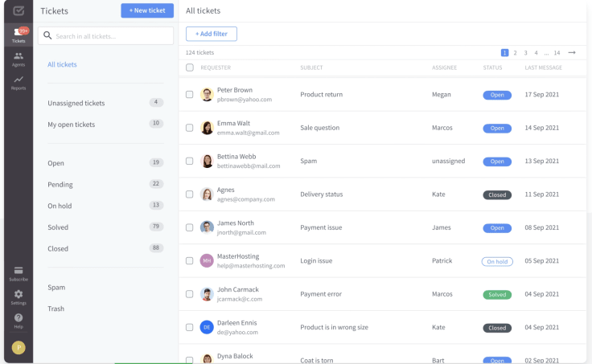Open the Agents sidebar icon
This screenshot has height=364, width=592.
tap(18, 59)
